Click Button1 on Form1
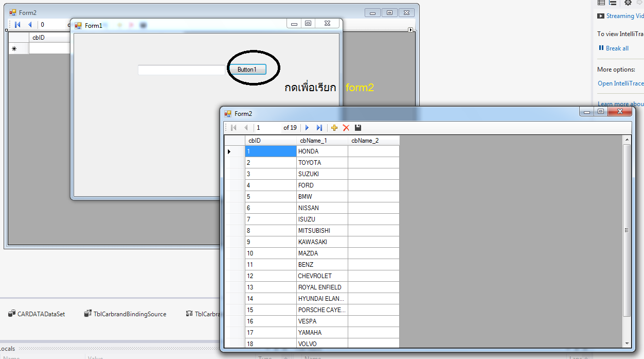Viewport: 644px width, 359px height. (x=247, y=70)
